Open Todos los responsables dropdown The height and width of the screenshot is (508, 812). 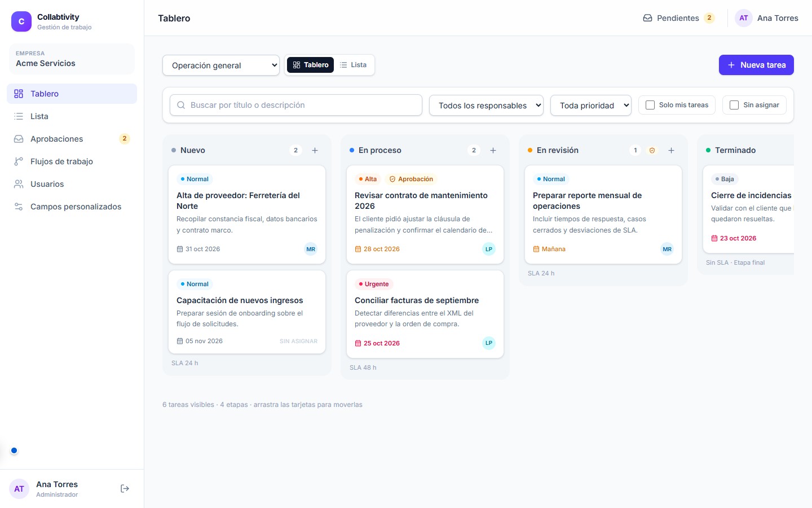(x=486, y=106)
